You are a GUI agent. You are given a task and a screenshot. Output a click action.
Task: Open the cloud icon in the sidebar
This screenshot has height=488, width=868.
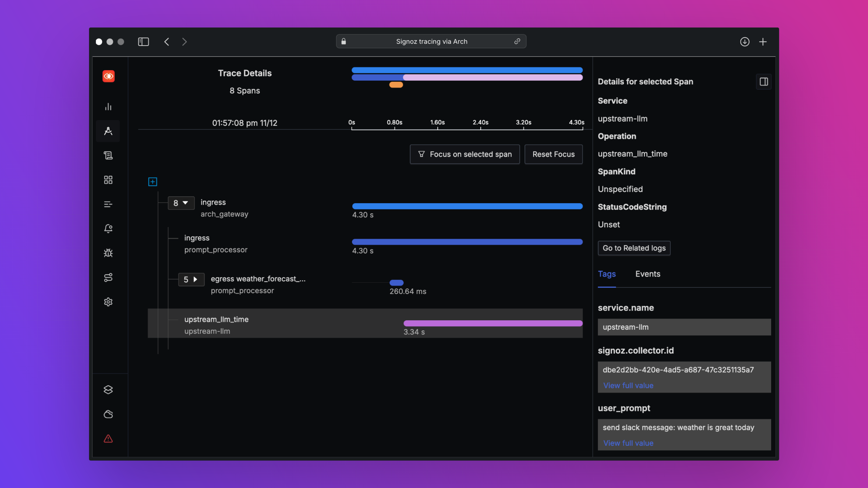click(108, 414)
